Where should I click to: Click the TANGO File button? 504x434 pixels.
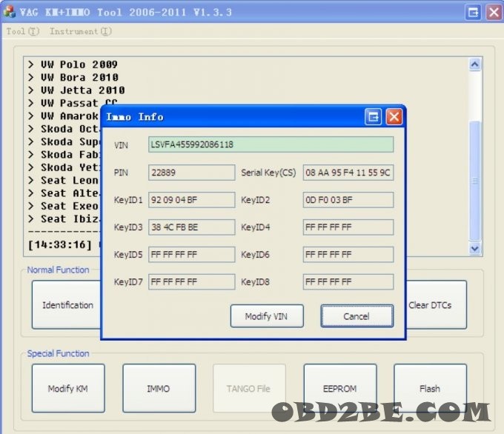pyautogui.click(x=249, y=388)
